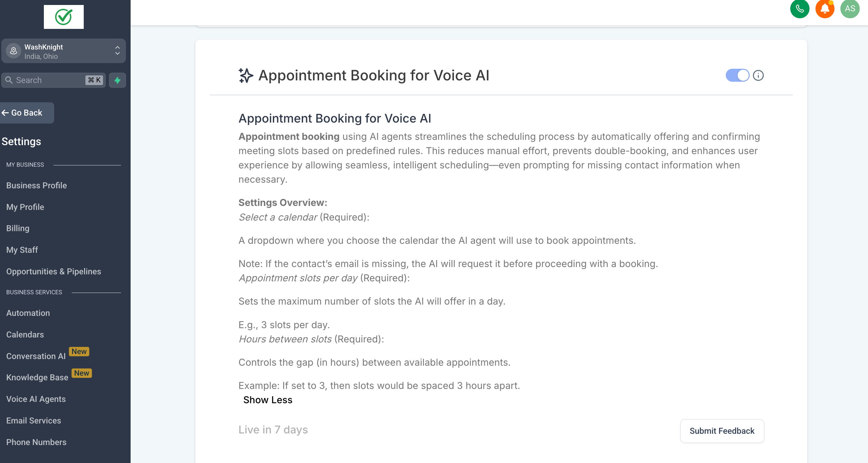Click the green checkmark logo
Screen dimensions: 868x463
(64, 17)
